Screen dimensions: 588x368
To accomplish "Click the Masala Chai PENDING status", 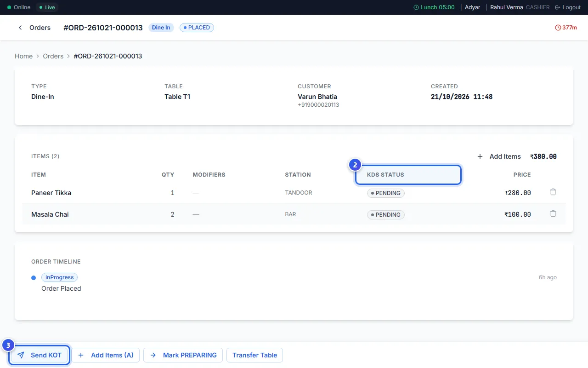I will [x=386, y=214].
